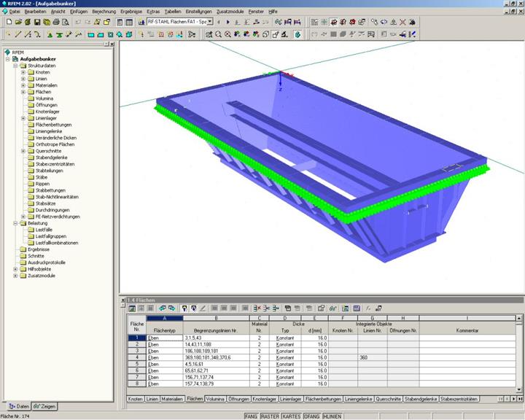Switch to the Zeigen navigator tab
This screenshot has height=420, width=525.
(x=44, y=406)
